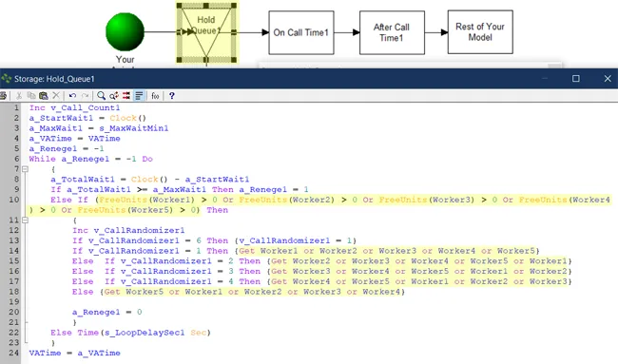Toggle the highlighted text-alignment lines icon
Image resolution: width=618 pixels, height=364 pixels.
[139, 96]
